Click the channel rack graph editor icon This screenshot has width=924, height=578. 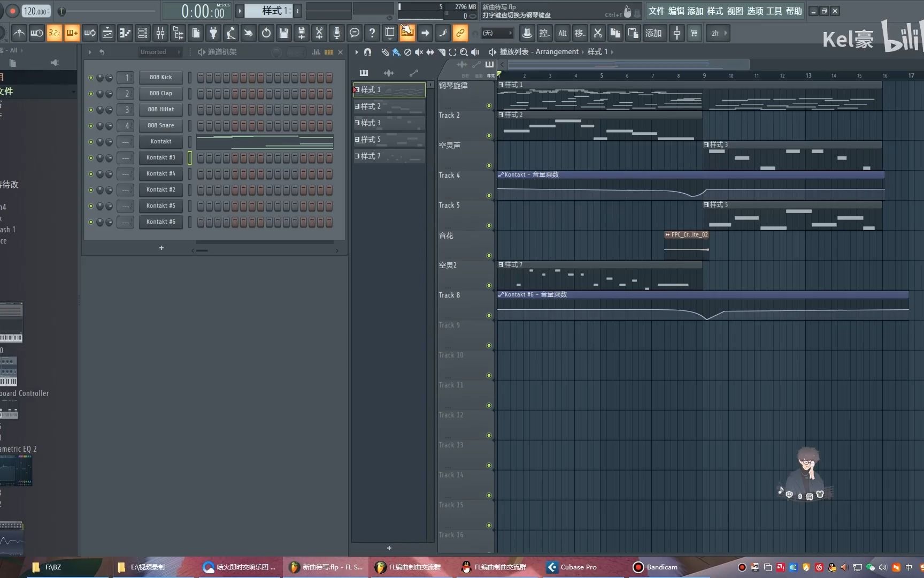[x=317, y=52]
